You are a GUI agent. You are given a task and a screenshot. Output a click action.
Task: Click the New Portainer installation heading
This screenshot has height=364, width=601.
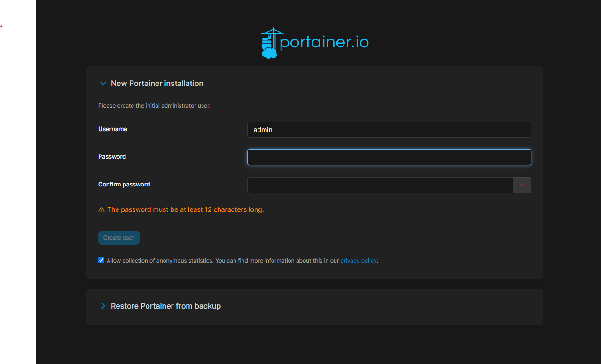point(157,84)
